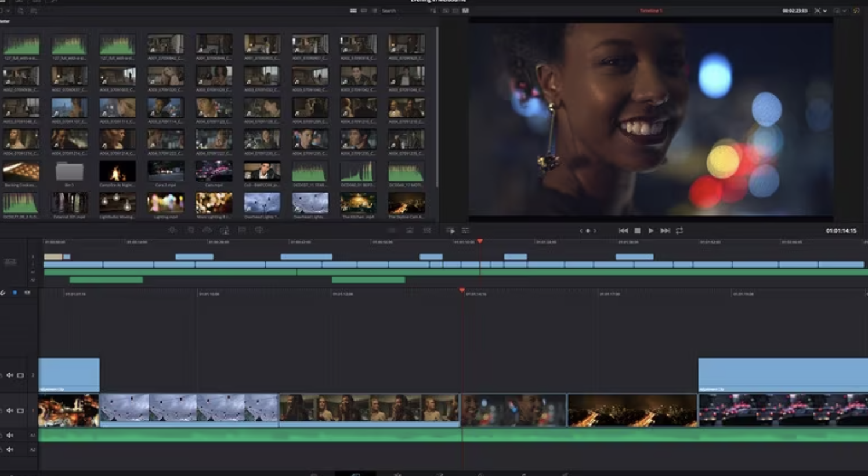The width and height of the screenshot is (868, 476).
Task: Open the media pool sort options icon
Action: point(433,10)
